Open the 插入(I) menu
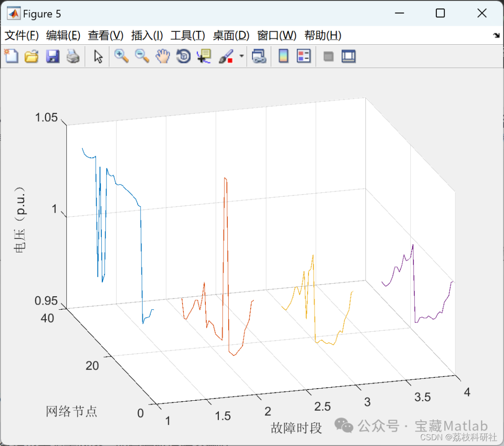 pos(147,35)
